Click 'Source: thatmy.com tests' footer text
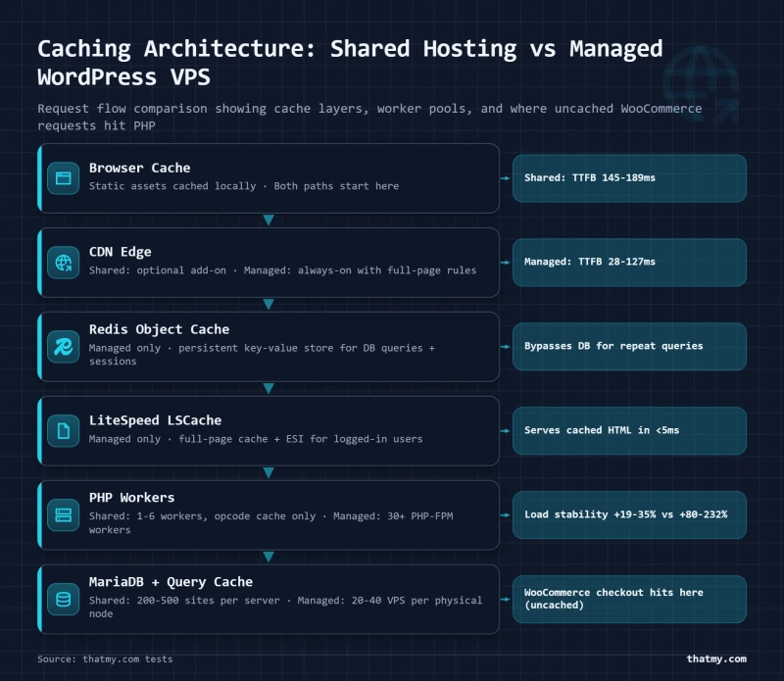Viewport: 784px width, 681px height. point(105,659)
